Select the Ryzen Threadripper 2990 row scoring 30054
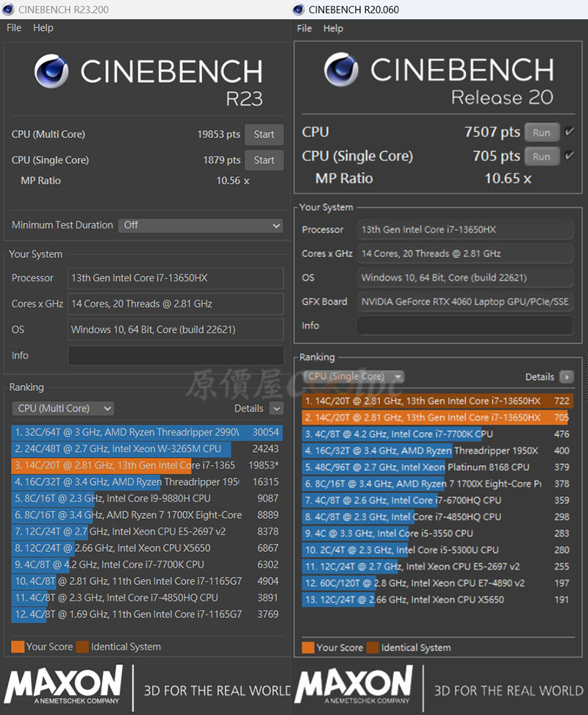Viewport: 588px width, 715px height. [x=147, y=432]
